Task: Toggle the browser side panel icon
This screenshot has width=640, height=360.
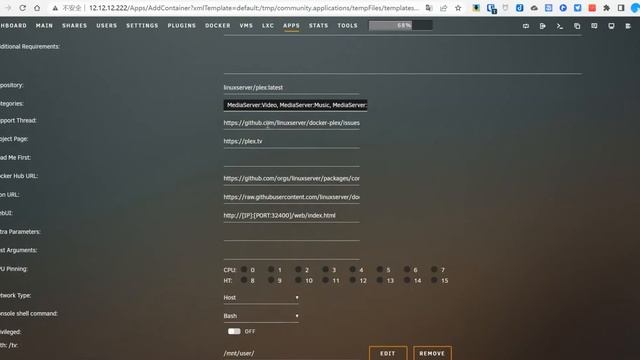Action: 621,8
